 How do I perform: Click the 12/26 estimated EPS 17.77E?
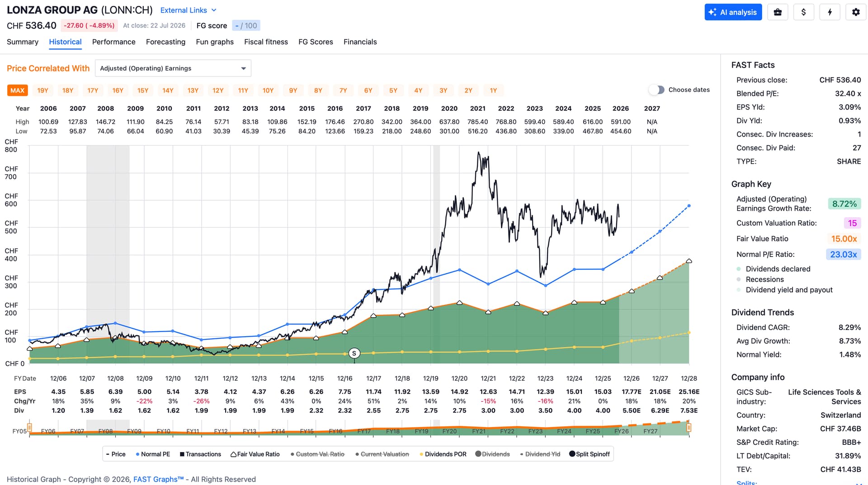(632, 392)
